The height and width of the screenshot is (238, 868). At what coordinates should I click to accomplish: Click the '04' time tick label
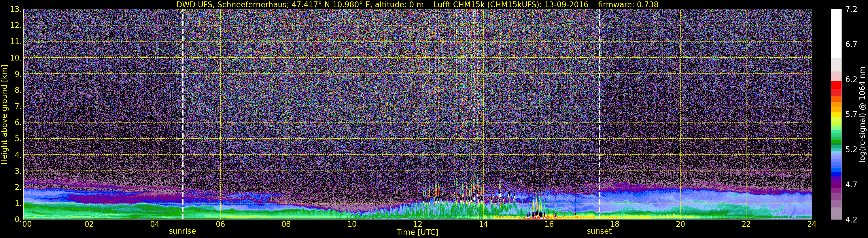point(155,224)
